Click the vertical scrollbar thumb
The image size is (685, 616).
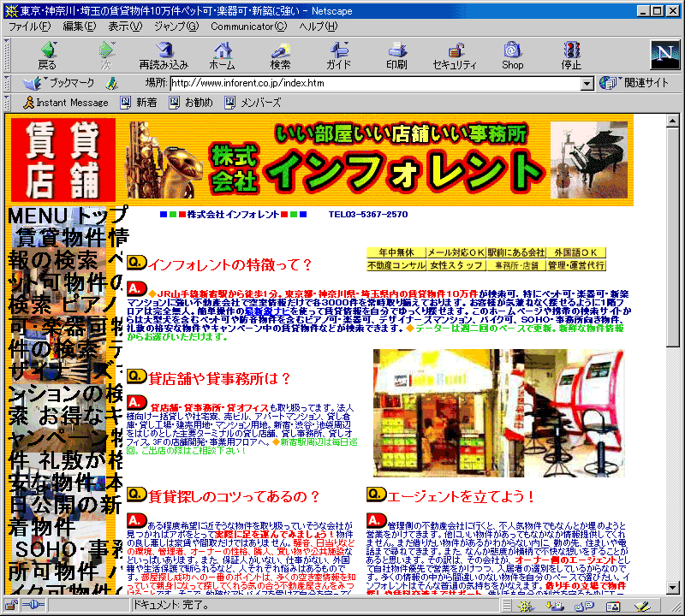pyautogui.click(x=673, y=237)
